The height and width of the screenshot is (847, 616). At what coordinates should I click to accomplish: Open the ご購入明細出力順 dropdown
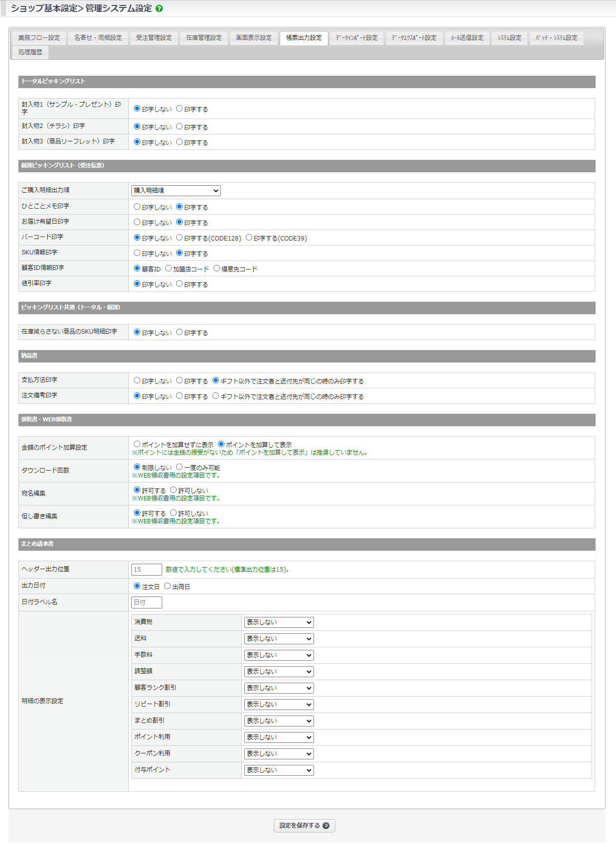click(x=176, y=191)
